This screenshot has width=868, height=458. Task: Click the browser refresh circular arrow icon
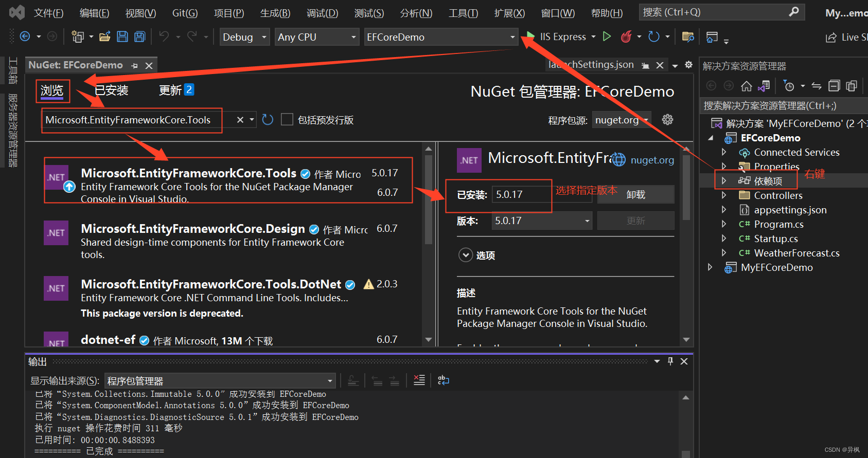pos(654,36)
